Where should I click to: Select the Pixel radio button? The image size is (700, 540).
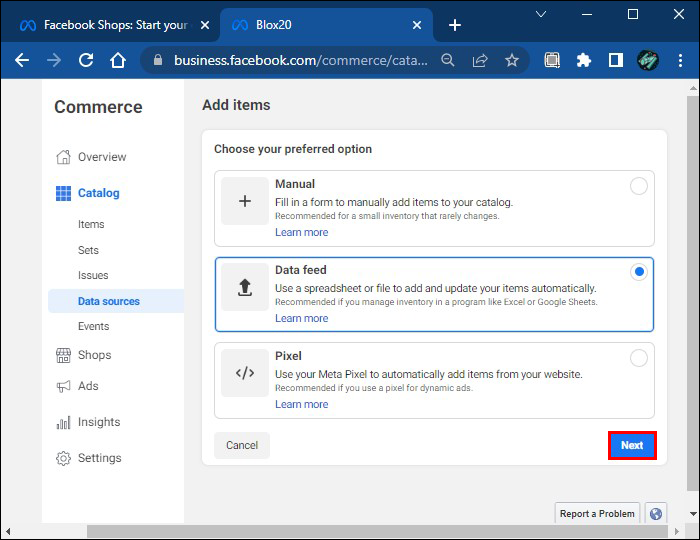(638, 358)
